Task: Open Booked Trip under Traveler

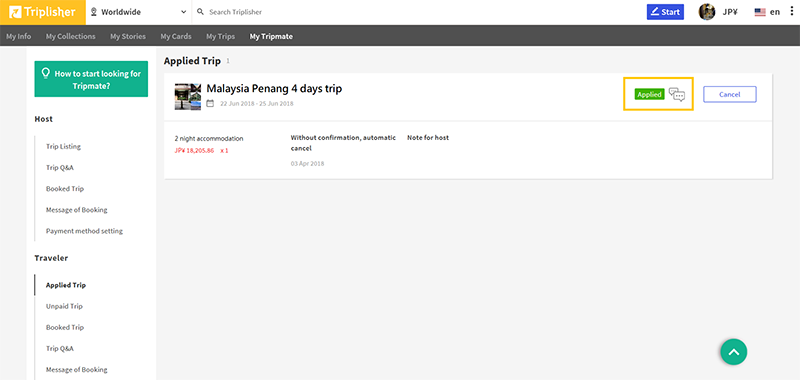Action: [x=65, y=327]
